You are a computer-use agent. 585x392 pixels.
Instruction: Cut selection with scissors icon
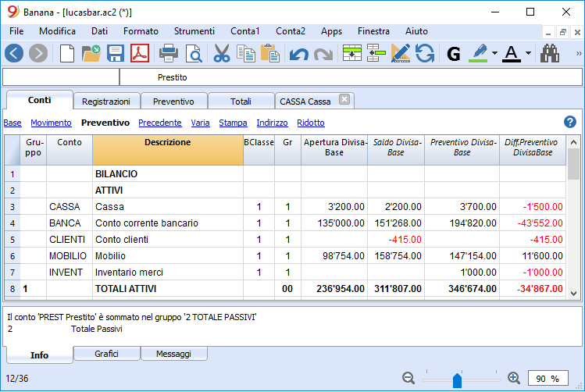222,53
